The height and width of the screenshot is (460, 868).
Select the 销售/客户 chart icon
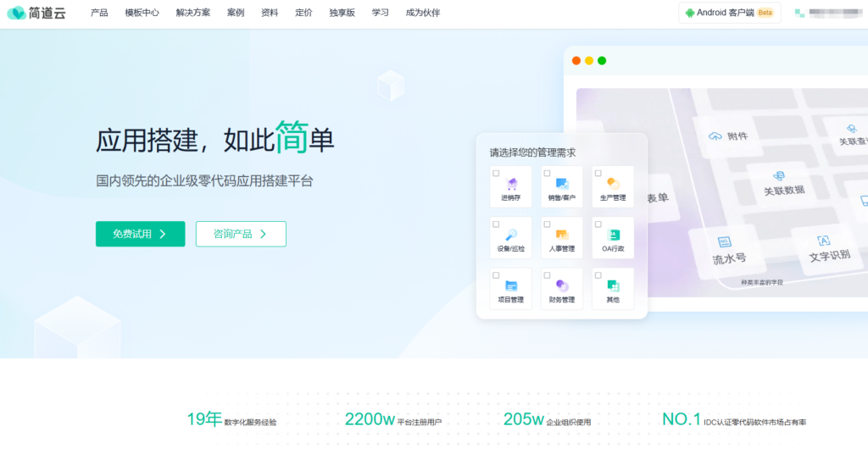pyautogui.click(x=562, y=184)
